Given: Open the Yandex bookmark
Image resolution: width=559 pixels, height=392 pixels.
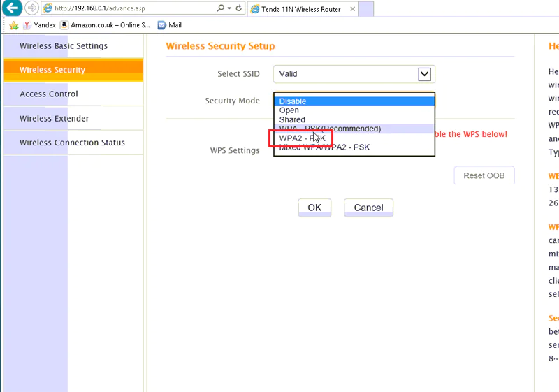Looking at the screenshot, I should 39,25.
